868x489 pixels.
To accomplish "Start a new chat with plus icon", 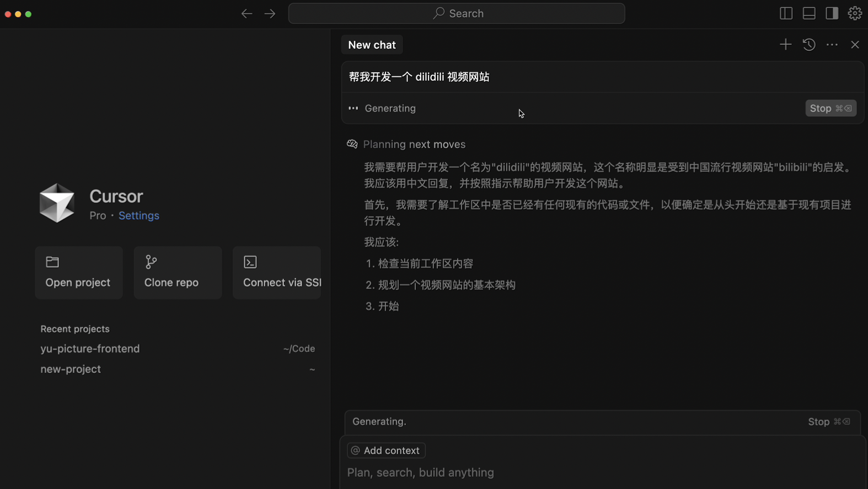I will point(785,45).
